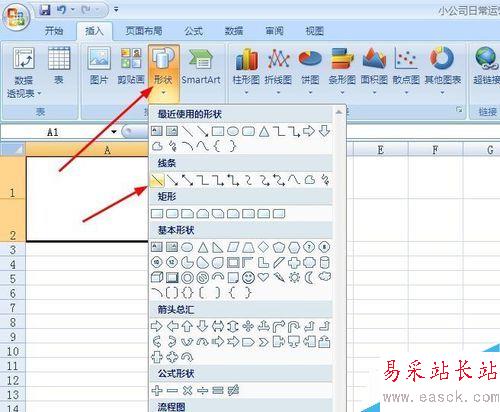Screen dimensions: 500x412
Task: Select the arrow line under 线条
Action: point(172,180)
